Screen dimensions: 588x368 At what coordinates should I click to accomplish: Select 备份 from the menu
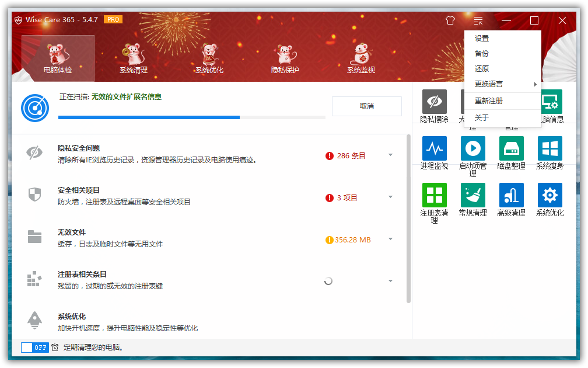[502, 53]
